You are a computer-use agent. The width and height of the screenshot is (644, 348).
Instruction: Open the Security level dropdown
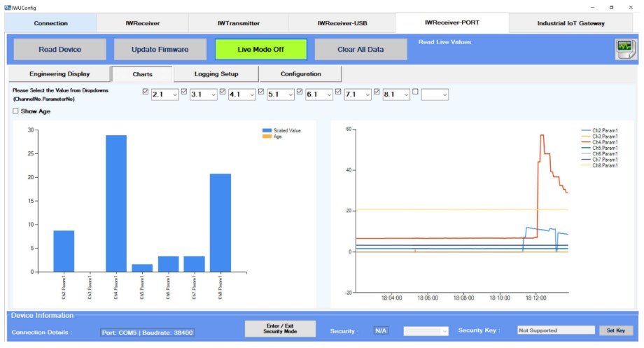tap(426, 330)
